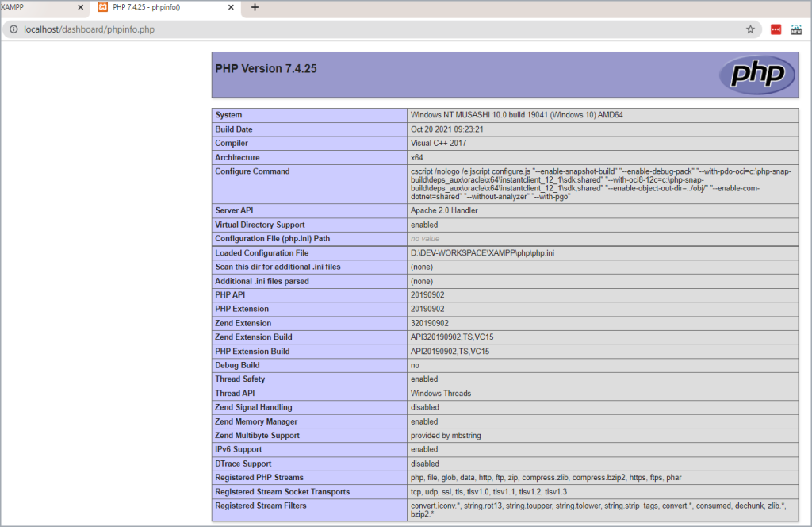812x527 pixels.
Task: Click the NEW-labelled extension icon
Action: coord(796,29)
